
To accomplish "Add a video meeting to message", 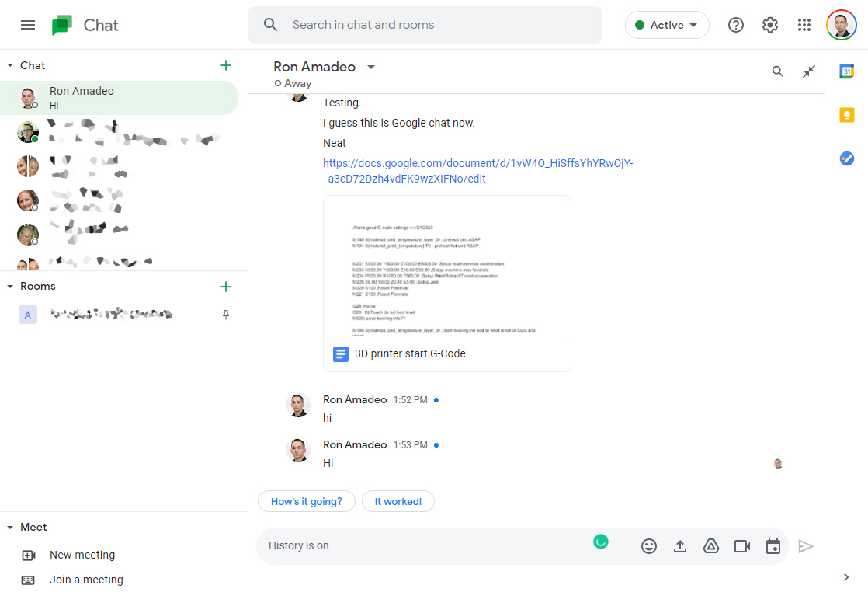I will coord(742,546).
